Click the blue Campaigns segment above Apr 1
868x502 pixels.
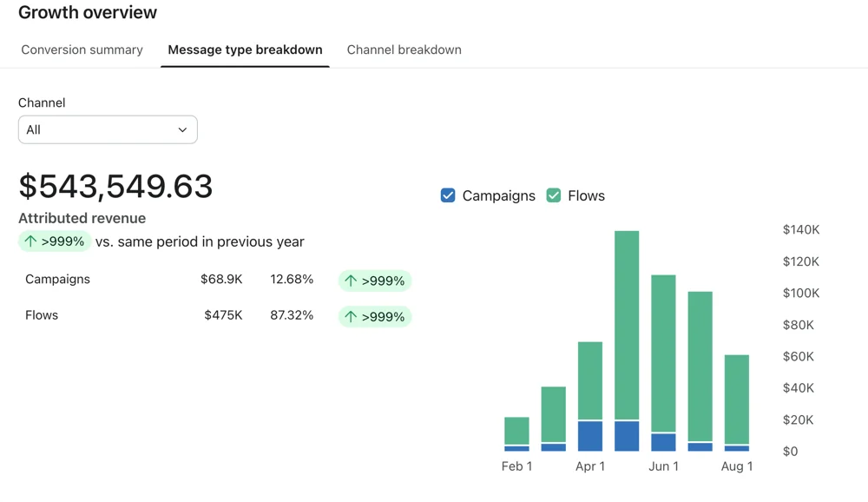[590, 436]
